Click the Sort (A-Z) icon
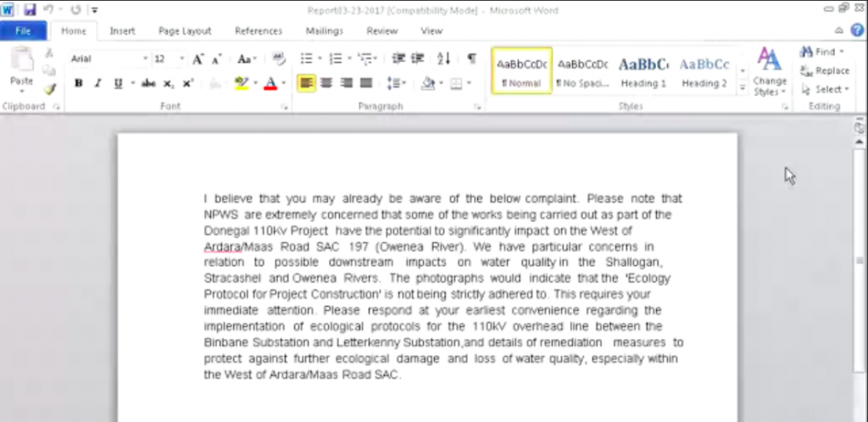Image resolution: width=868 pixels, height=422 pixels. click(x=443, y=59)
